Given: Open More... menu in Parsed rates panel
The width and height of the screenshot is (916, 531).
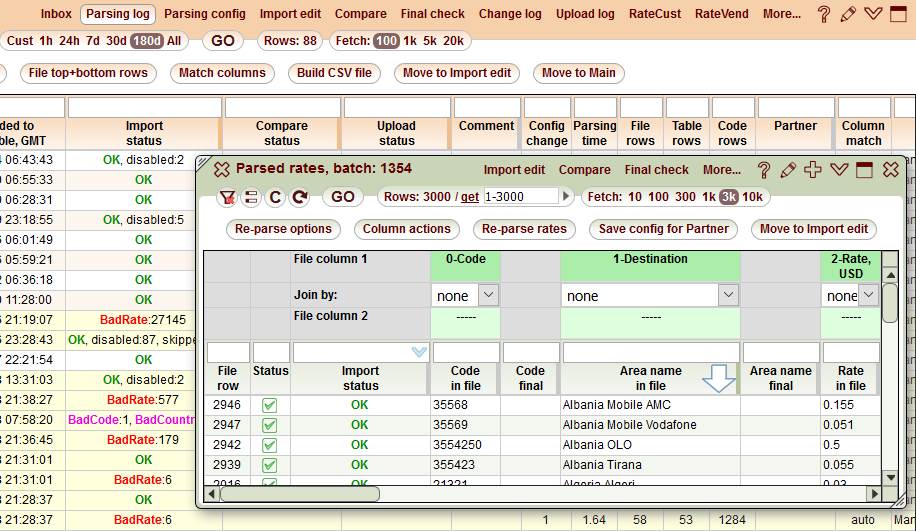Looking at the screenshot, I should (722, 170).
